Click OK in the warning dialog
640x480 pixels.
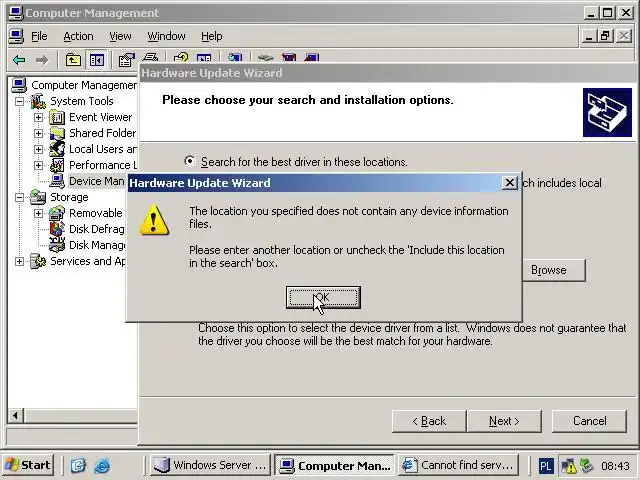click(323, 297)
